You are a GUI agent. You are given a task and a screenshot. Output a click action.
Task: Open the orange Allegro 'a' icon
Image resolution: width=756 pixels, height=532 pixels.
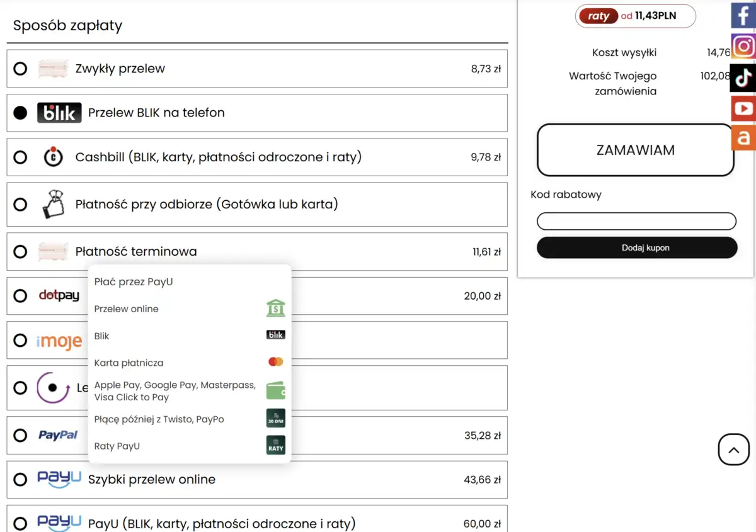coord(743,138)
